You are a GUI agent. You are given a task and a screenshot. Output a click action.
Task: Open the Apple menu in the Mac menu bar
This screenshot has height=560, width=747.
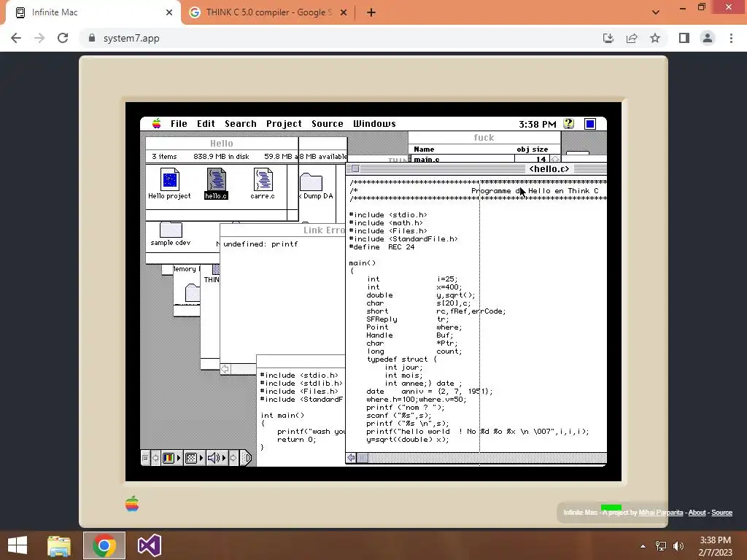[156, 124]
